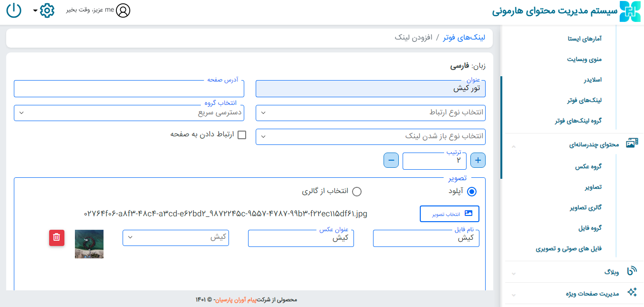
Task: Click the user profile avatar icon
Action: click(x=123, y=10)
